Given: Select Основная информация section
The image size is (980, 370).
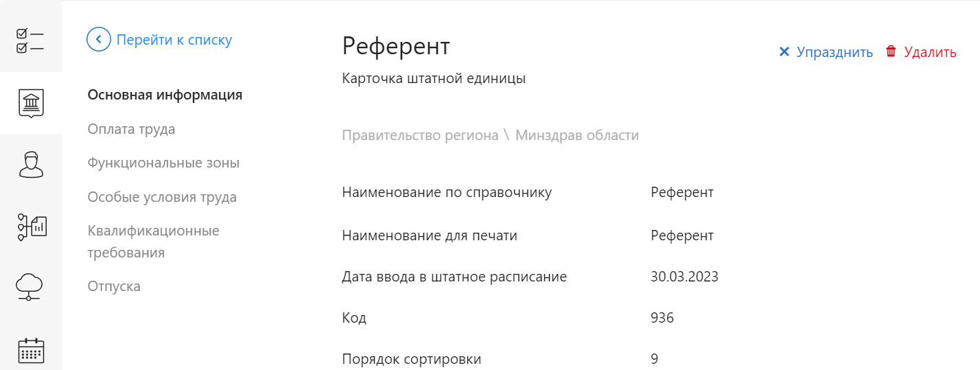Looking at the screenshot, I should (x=165, y=95).
